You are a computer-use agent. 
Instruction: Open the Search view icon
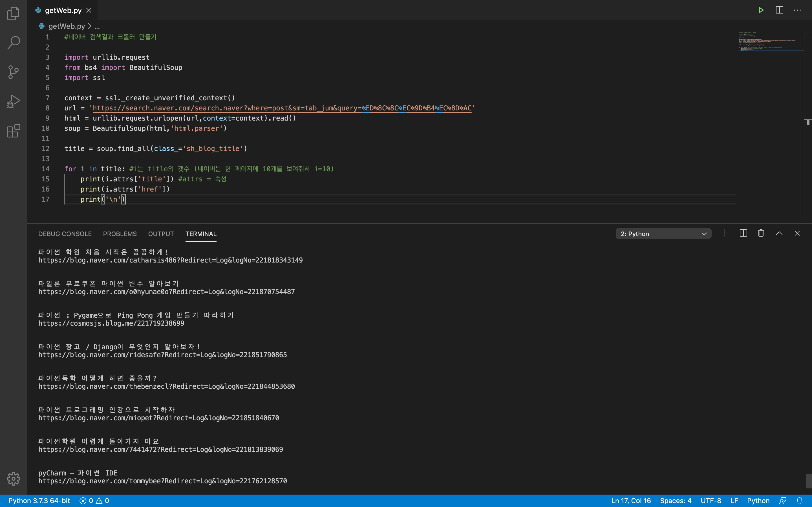(14, 43)
